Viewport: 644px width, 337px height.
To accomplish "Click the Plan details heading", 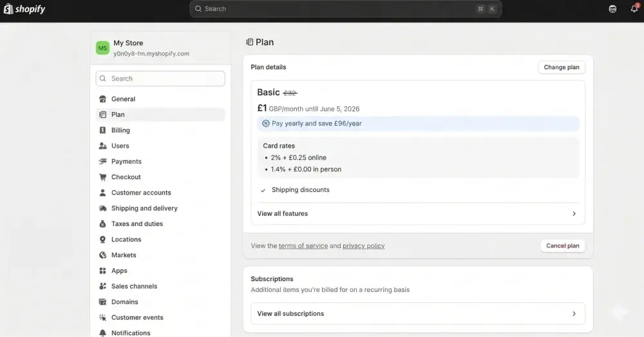I will [x=268, y=67].
